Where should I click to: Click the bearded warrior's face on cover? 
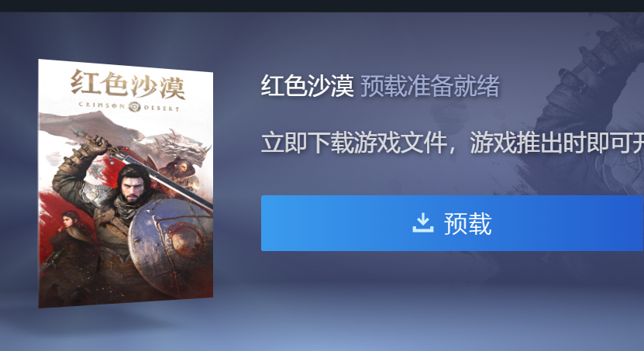(x=133, y=186)
